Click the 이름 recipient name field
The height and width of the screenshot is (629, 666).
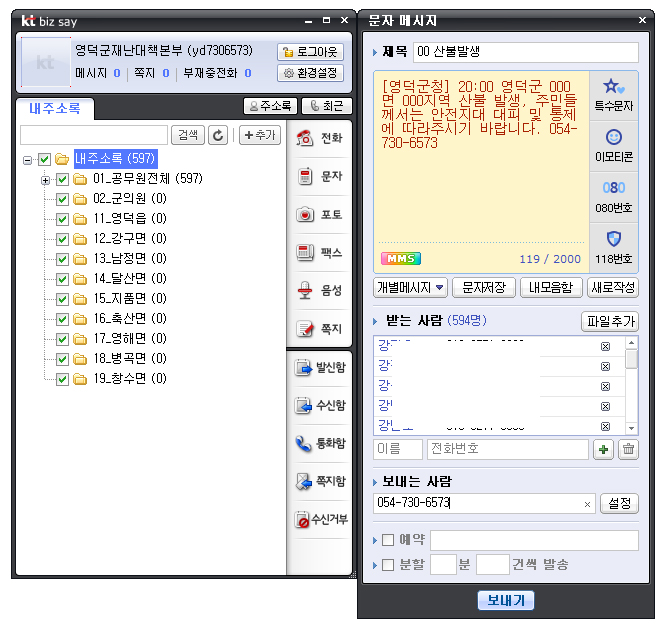click(398, 449)
